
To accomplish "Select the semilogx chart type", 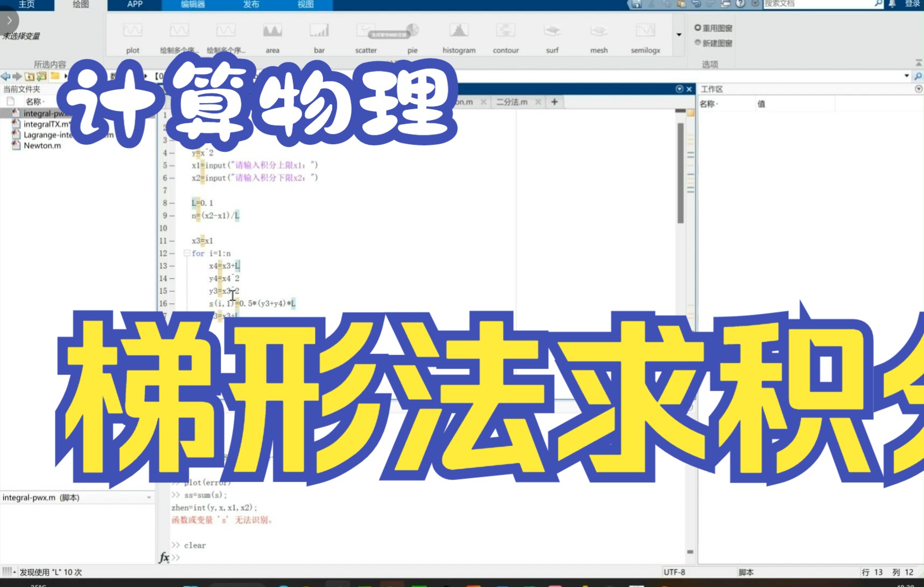I will tap(645, 37).
